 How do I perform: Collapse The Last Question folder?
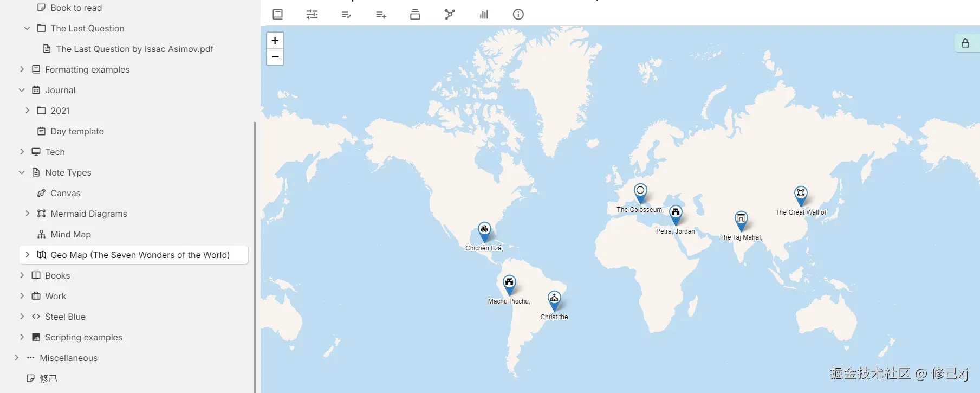(x=27, y=28)
